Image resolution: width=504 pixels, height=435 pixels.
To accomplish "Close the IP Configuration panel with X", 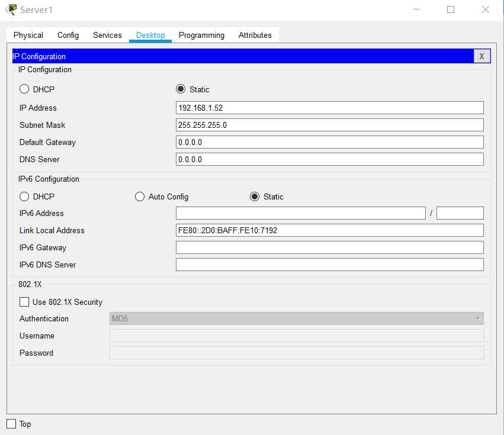I will tap(482, 56).
